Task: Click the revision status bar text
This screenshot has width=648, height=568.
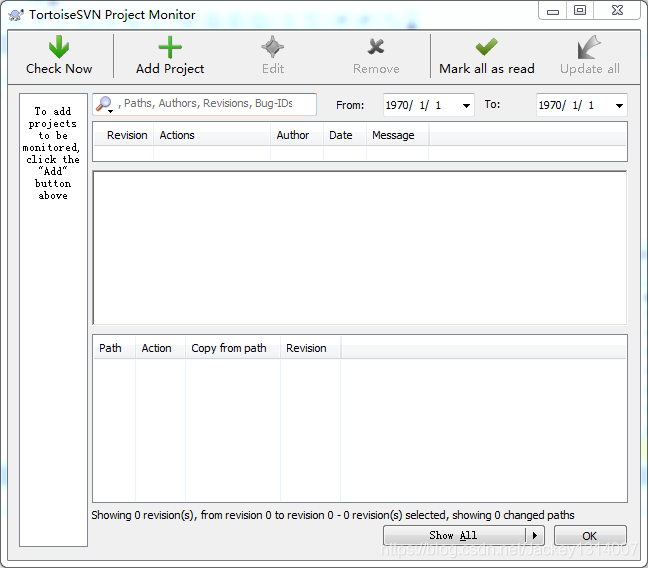Action: click(x=333, y=515)
